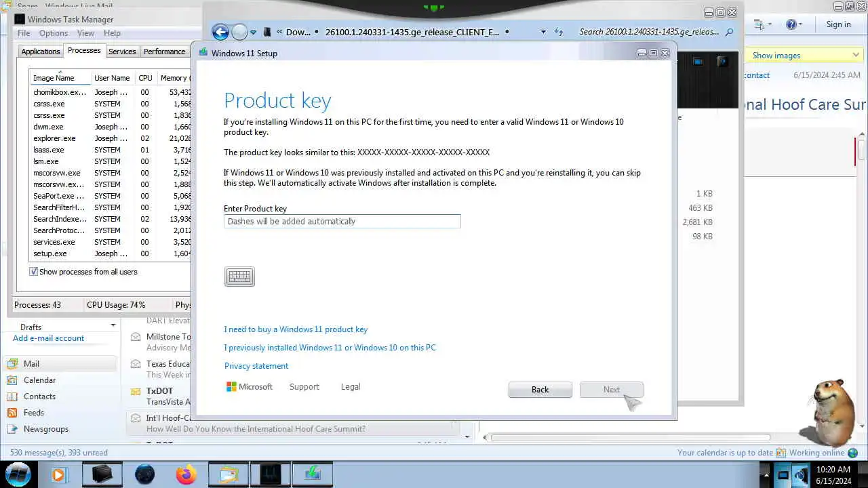Click I previously installed Windows 11 or 10 link
868x488 pixels.
click(330, 348)
